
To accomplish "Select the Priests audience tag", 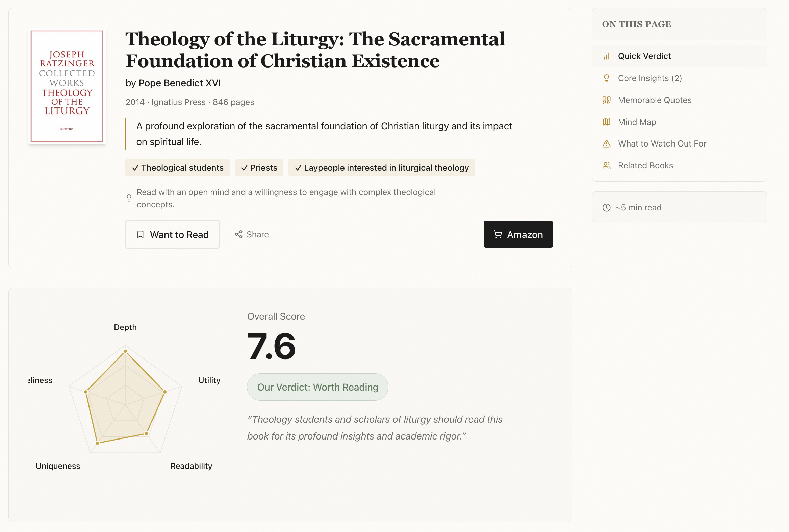I will coord(259,168).
